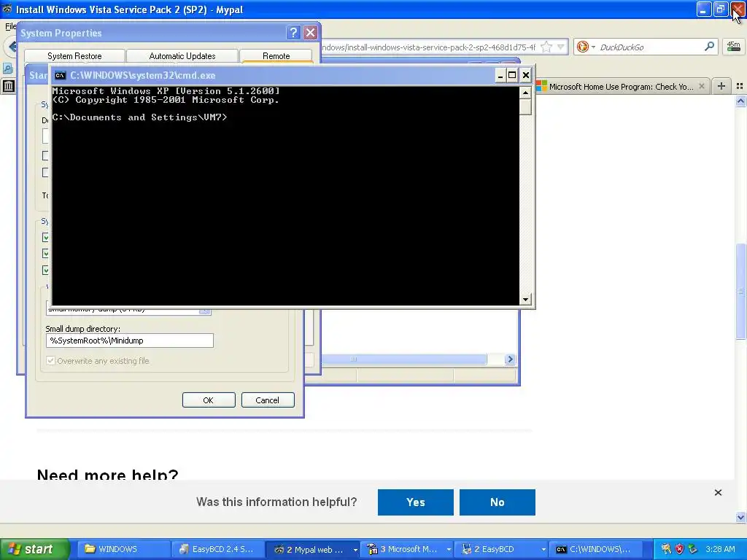
Task: Maximize the cmd.exe window
Action: (x=512, y=75)
